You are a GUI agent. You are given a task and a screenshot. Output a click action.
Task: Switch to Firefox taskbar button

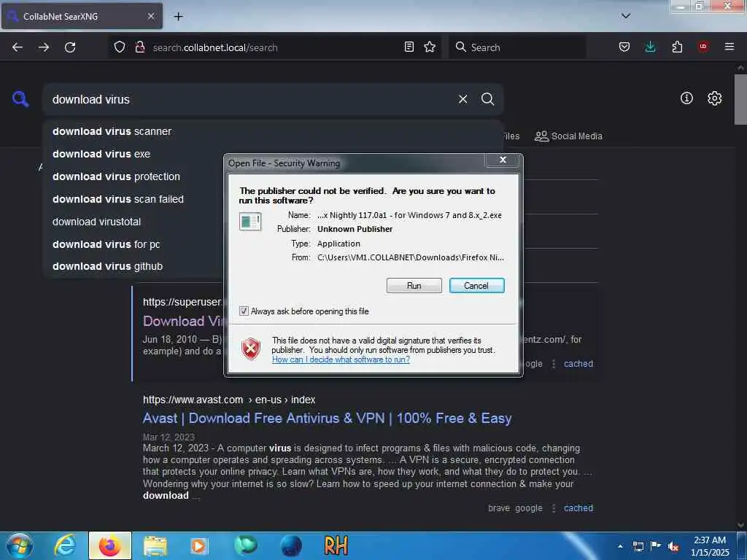(110, 545)
